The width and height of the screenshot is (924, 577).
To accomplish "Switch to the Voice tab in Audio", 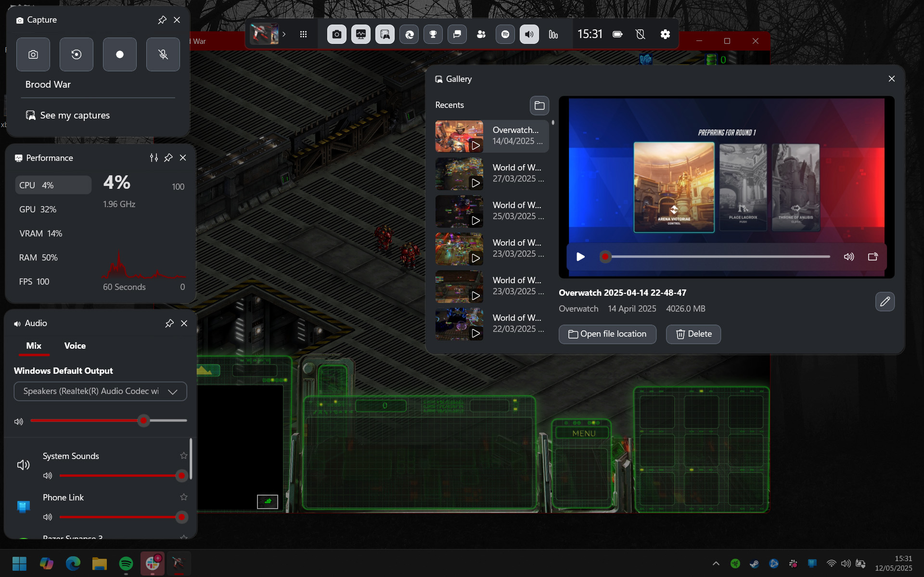I will pos(75,346).
